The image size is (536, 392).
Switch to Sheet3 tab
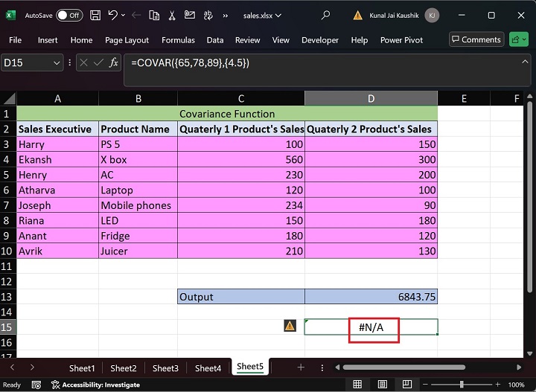coord(165,367)
